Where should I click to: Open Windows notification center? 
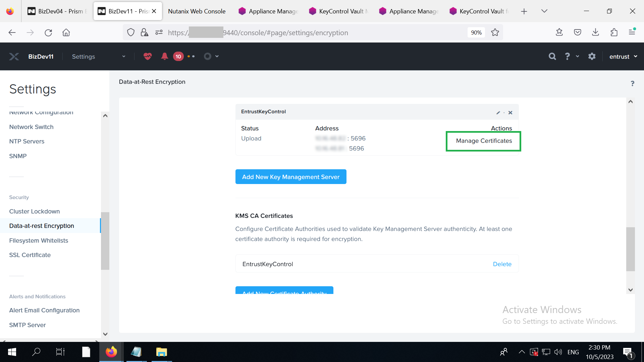(x=628, y=353)
